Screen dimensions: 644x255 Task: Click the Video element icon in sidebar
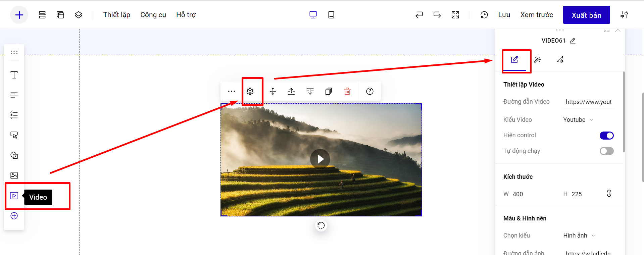[x=14, y=196]
